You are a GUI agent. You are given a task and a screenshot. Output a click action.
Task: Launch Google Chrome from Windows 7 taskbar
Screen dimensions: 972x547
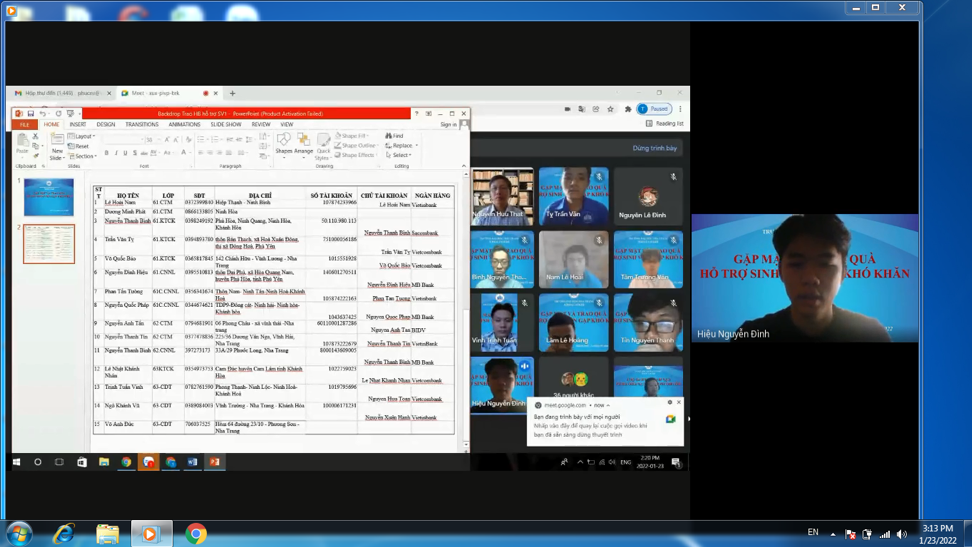196,534
